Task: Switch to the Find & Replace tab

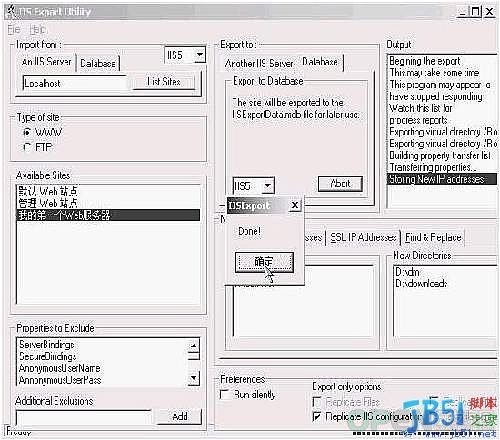Action: point(433,238)
